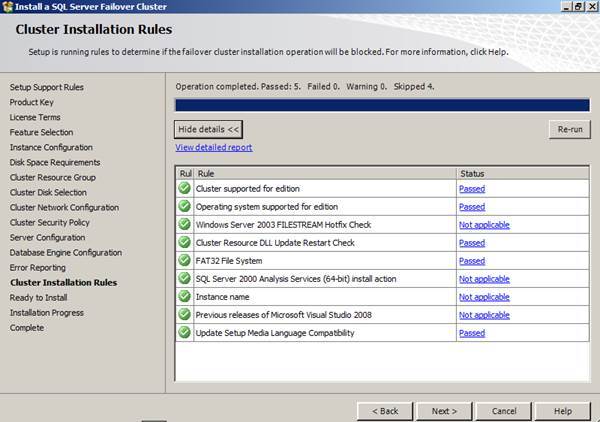600x422 pixels.
Task: Click green check icon beside FAT32 File System
Action: click(184, 260)
